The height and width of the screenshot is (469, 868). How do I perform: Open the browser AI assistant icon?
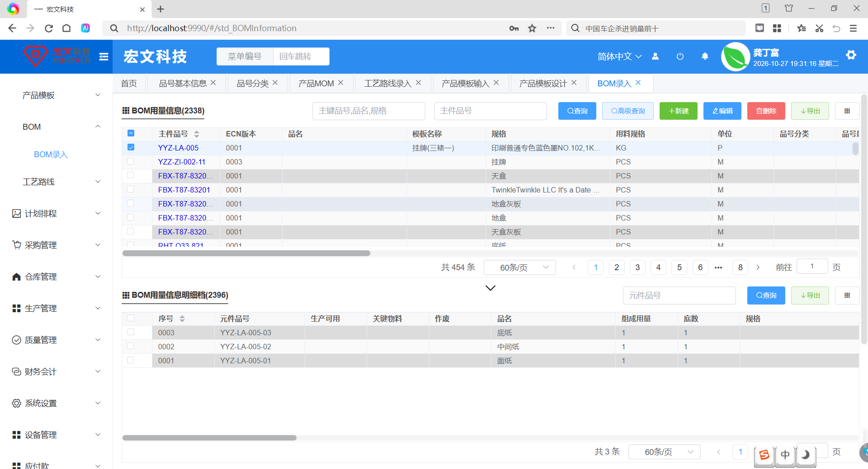tap(85, 28)
